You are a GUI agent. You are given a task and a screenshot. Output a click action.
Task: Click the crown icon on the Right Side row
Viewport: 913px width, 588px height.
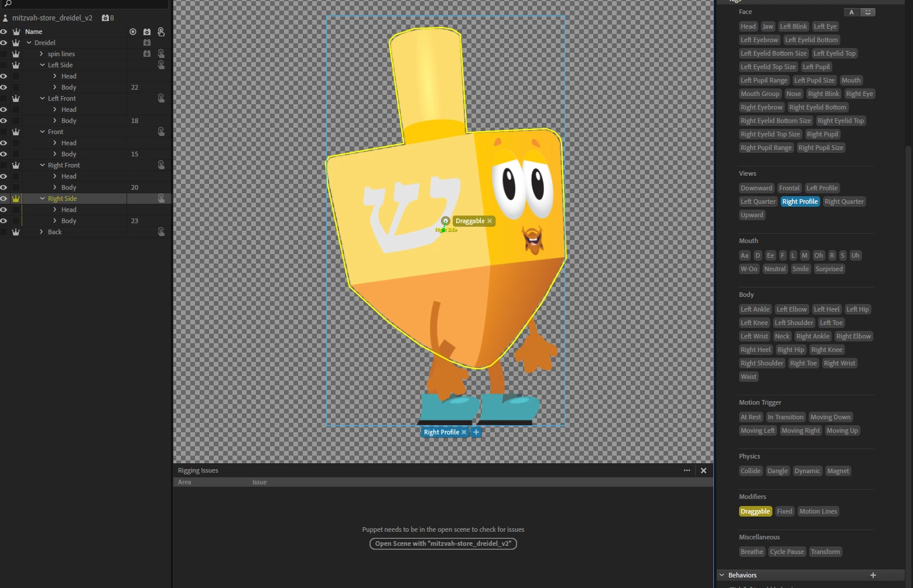tap(16, 199)
